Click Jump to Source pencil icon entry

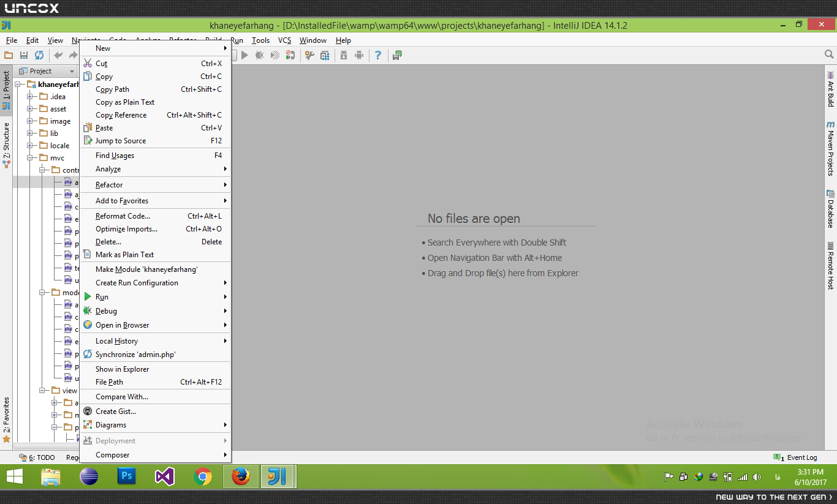coord(156,141)
